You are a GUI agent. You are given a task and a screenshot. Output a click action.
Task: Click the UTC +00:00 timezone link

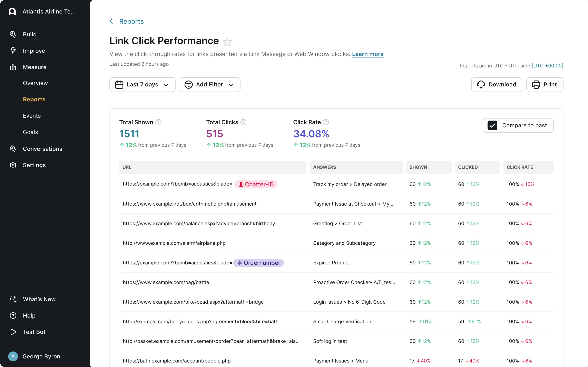[547, 66]
